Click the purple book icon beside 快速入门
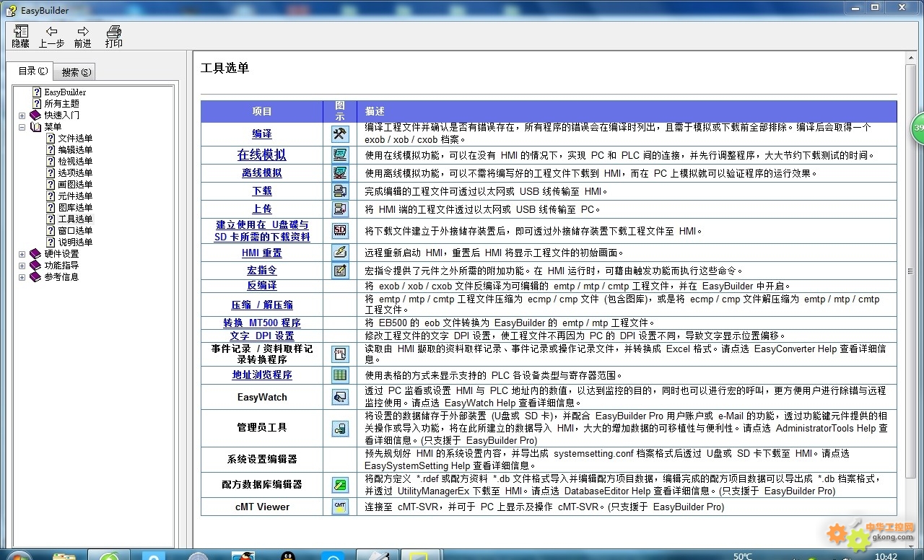Viewport: 924px width, 560px height. tap(35, 115)
